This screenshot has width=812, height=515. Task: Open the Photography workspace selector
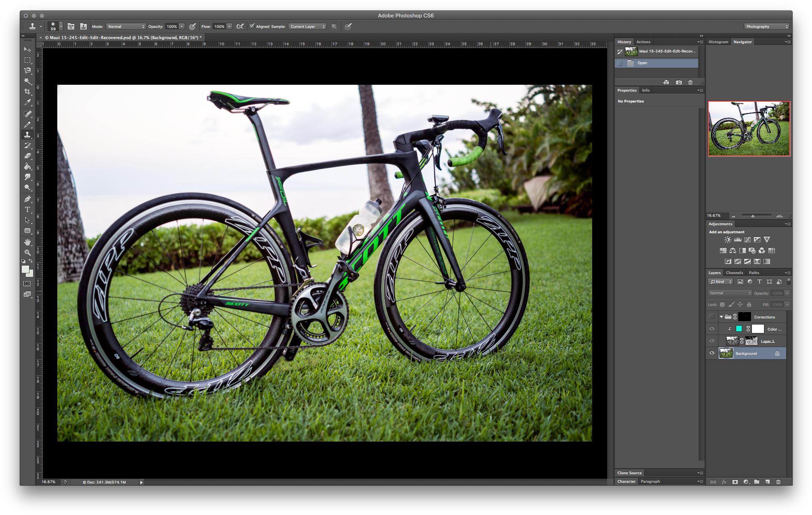click(x=766, y=26)
